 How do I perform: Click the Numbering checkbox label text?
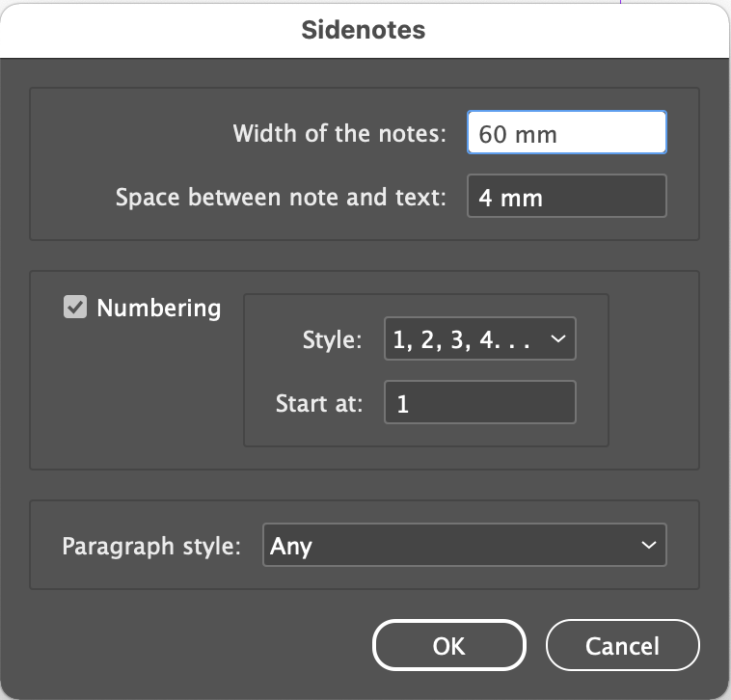(158, 309)
